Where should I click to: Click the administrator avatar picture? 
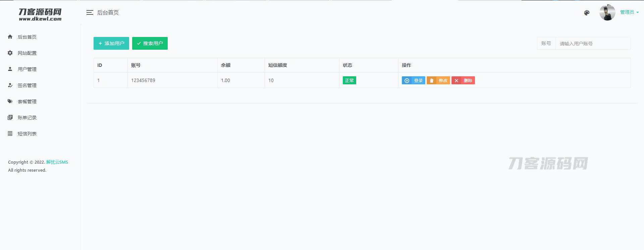[607, 13]
